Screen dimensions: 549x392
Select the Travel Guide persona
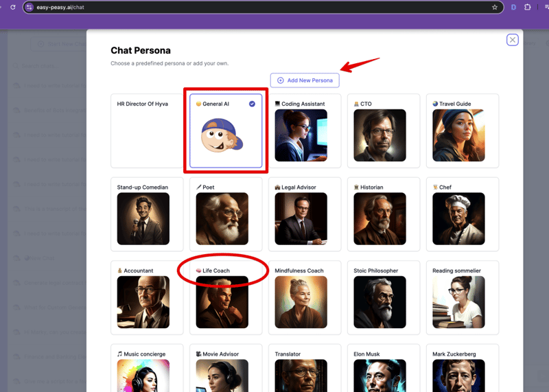point(458,135)
